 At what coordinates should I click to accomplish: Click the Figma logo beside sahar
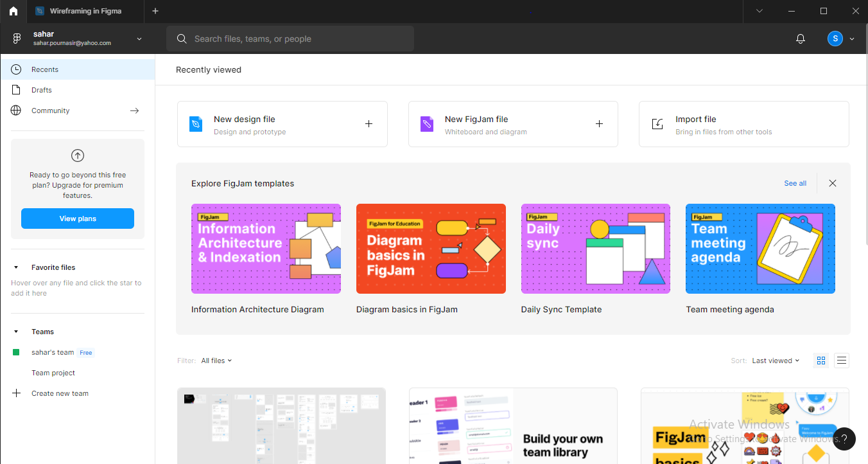(17, 39)
